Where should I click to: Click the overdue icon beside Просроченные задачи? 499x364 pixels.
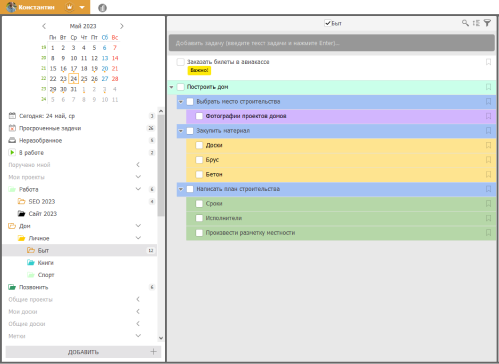[x=12, y=128]
